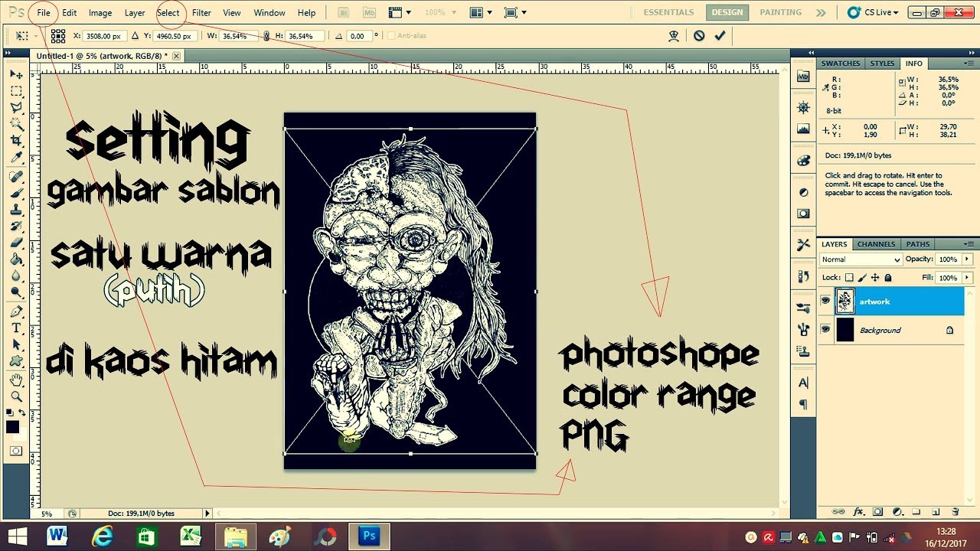Open Photoshop in Windows taskbar

coord(369,536)
